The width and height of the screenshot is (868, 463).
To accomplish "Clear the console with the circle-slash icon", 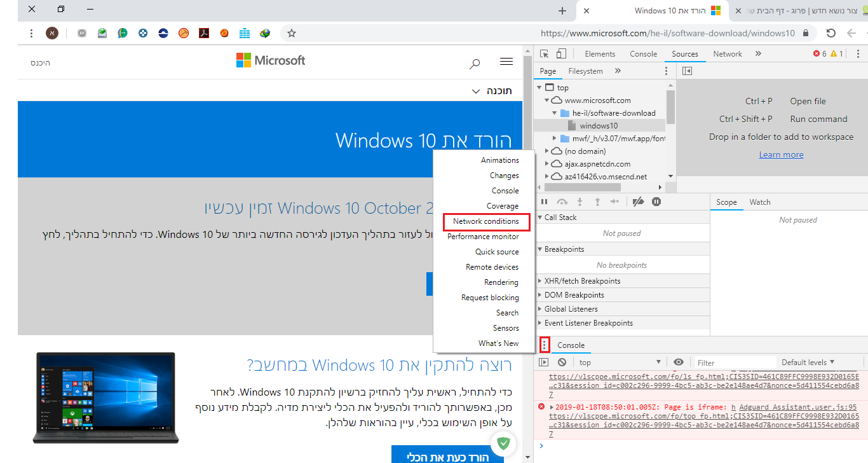I will tap(562, 363).
